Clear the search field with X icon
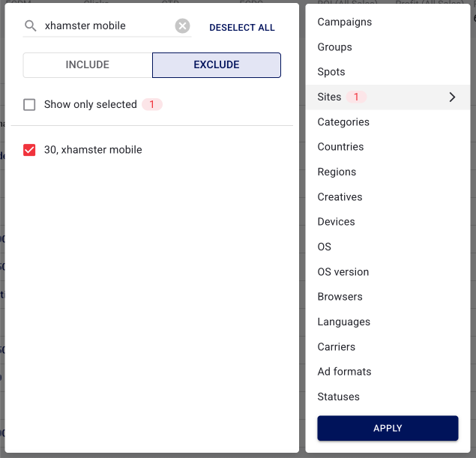The width and height of the screenshot is (476, 458). [183, 26]
